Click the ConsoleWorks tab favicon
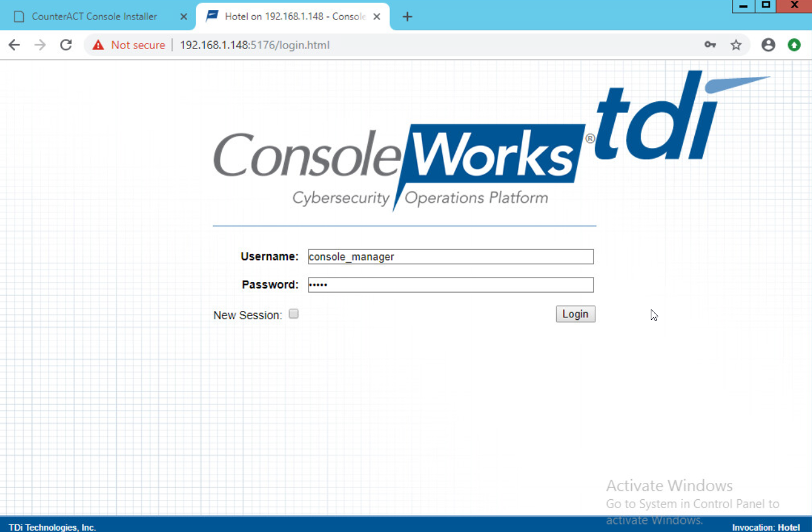The height and width of the screenshot is (532, 812). point(212,16)
